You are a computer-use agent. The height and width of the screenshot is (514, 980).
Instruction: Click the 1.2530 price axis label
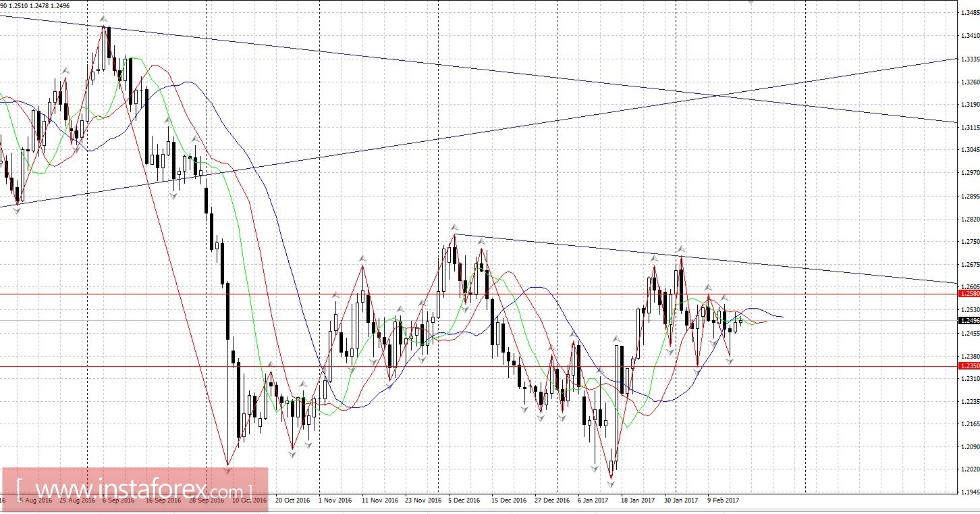[969, 310]
